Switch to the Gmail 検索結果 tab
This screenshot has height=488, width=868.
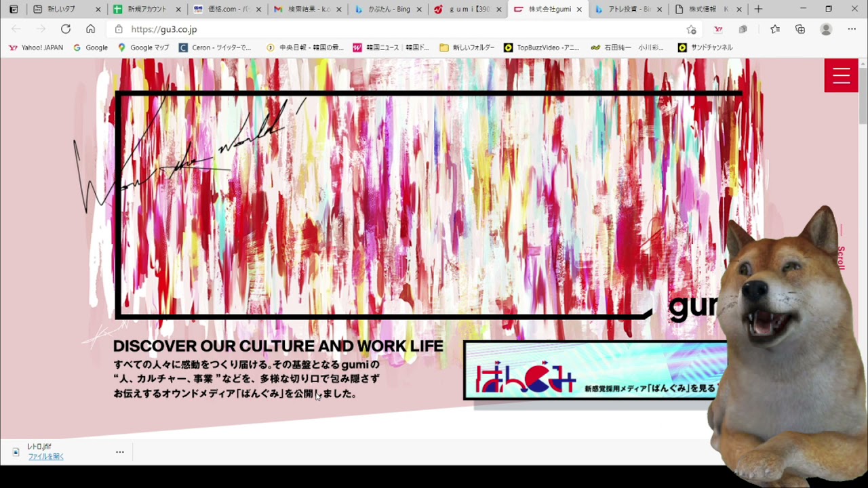coord(307,9)
